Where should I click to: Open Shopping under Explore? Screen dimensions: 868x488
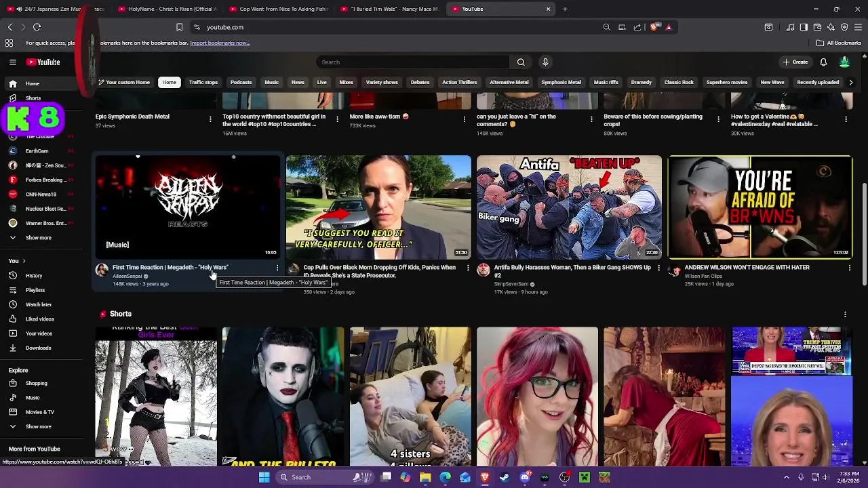pos(45,383)
